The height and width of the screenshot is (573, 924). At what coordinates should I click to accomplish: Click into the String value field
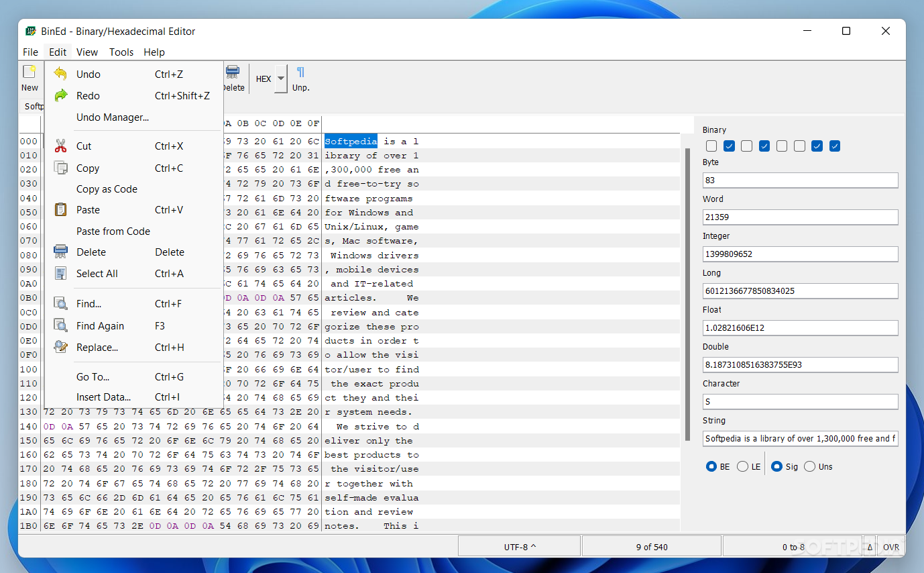pos(800,438)
